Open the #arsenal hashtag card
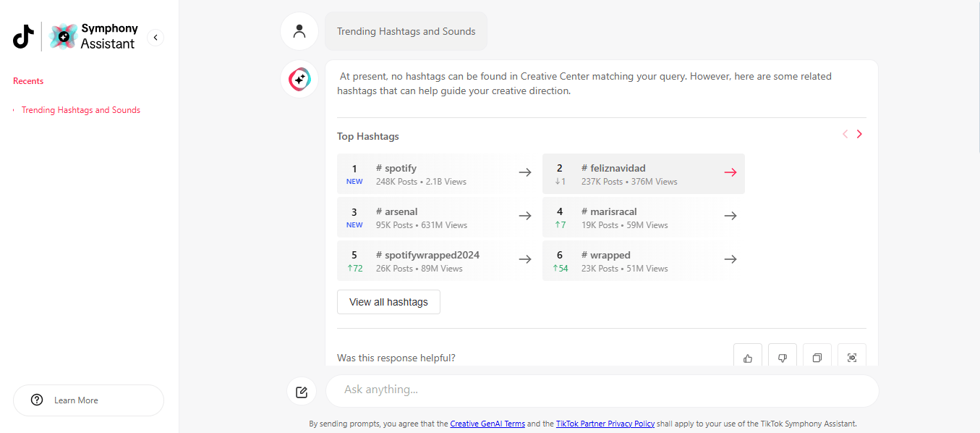The image size is (980, 433). [438, 217]
